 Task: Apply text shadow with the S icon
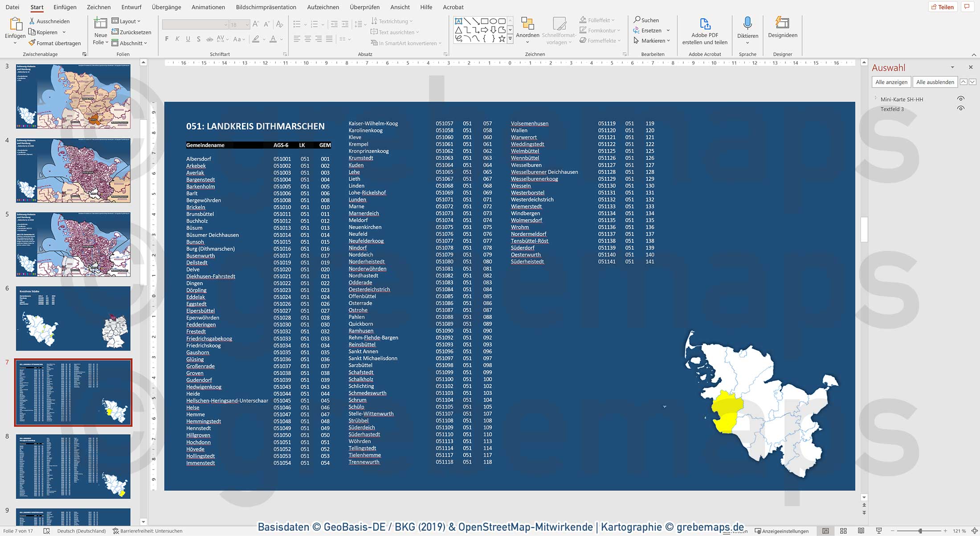199,39
